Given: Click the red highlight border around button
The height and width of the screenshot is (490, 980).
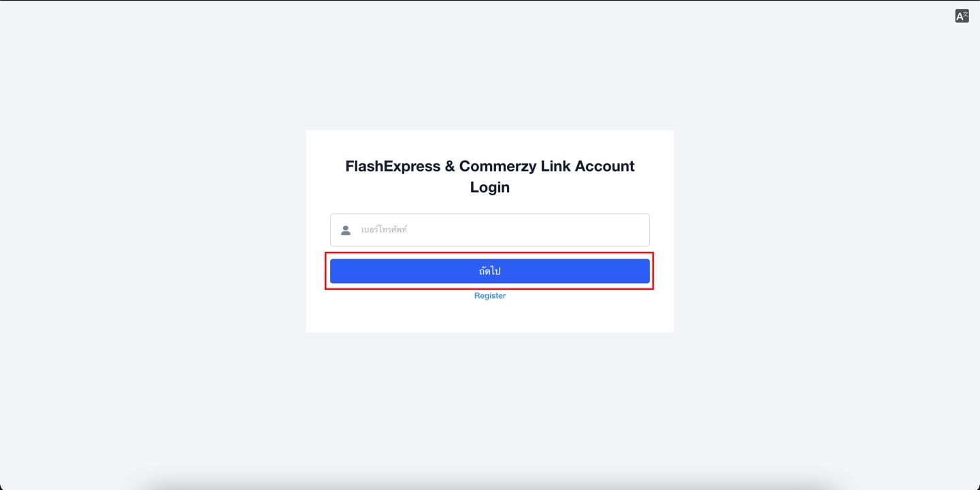Looking at the screenshot, I should (489, 253).
